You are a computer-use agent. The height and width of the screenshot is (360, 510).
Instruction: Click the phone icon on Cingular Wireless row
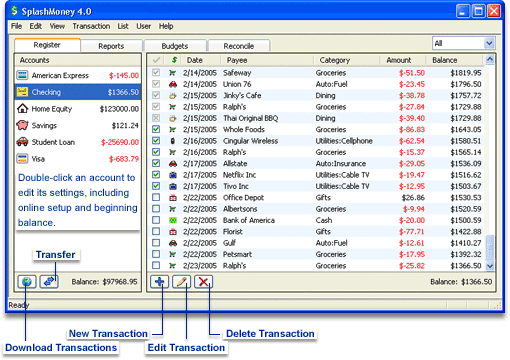tap(172, 141)
